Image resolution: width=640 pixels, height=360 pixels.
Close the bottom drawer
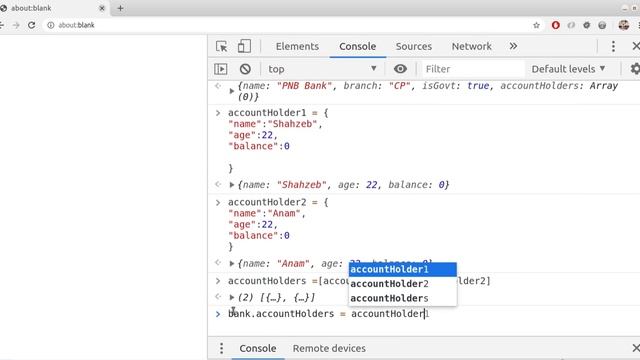pos(636,348)
